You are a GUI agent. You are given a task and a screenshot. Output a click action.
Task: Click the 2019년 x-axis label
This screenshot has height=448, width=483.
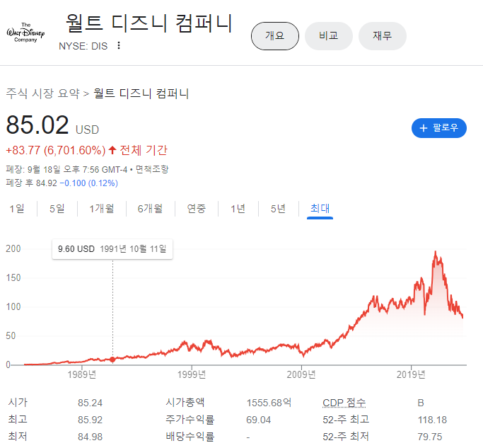(411, 374)
